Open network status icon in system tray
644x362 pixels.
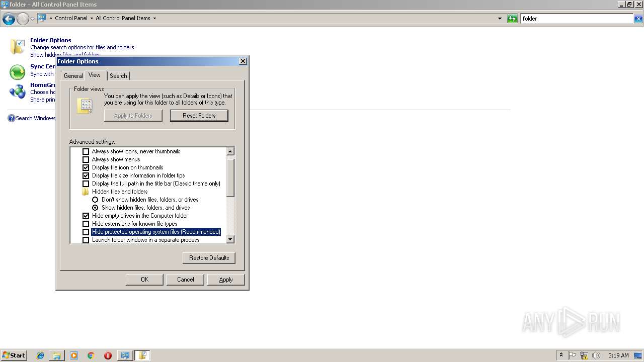coord(584,355)
